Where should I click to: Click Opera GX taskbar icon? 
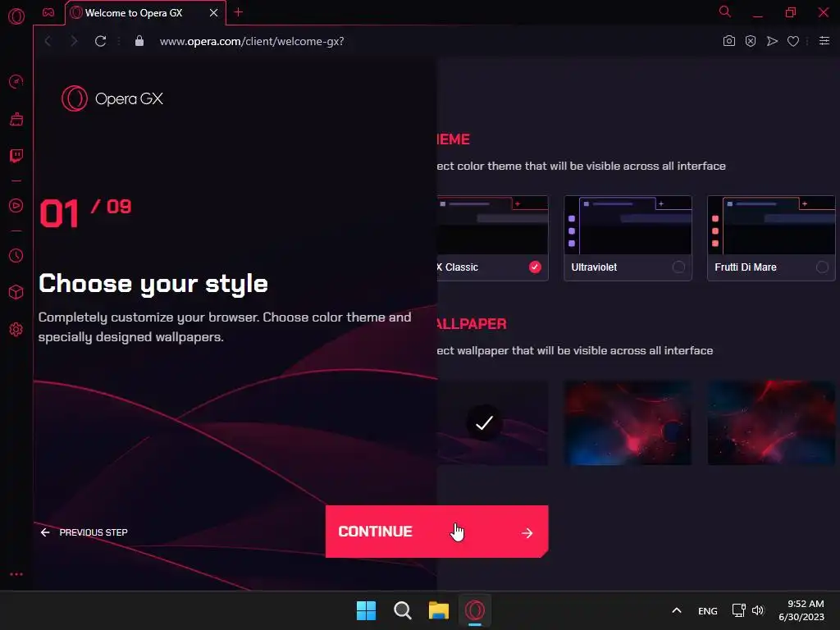tap(475, 610)
